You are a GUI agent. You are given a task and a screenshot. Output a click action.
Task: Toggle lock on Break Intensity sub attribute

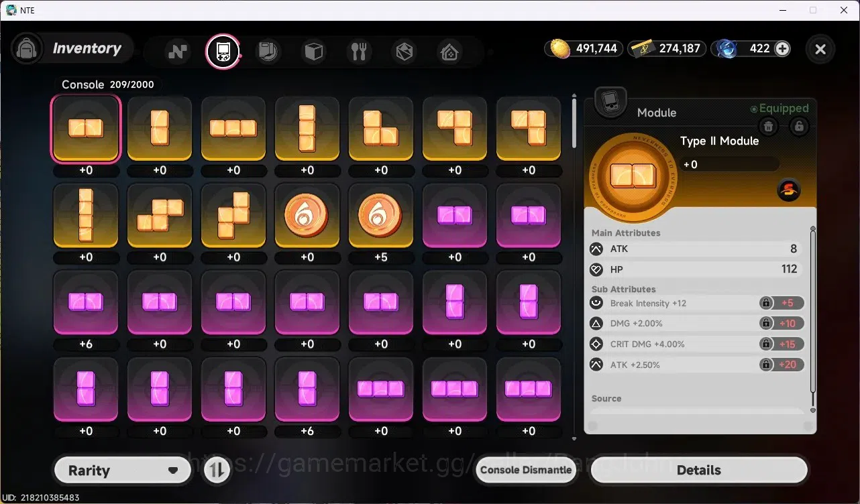click(765, 303)
